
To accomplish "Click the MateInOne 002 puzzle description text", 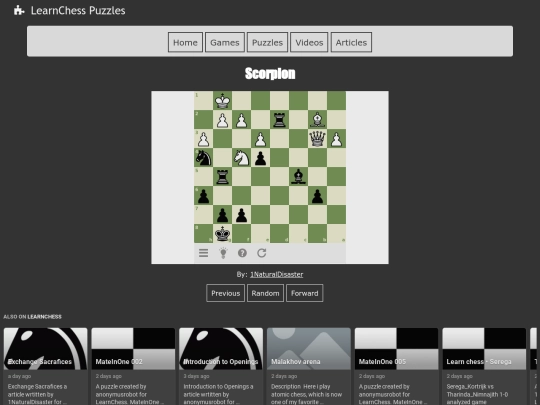I will [x=130, y=394].
